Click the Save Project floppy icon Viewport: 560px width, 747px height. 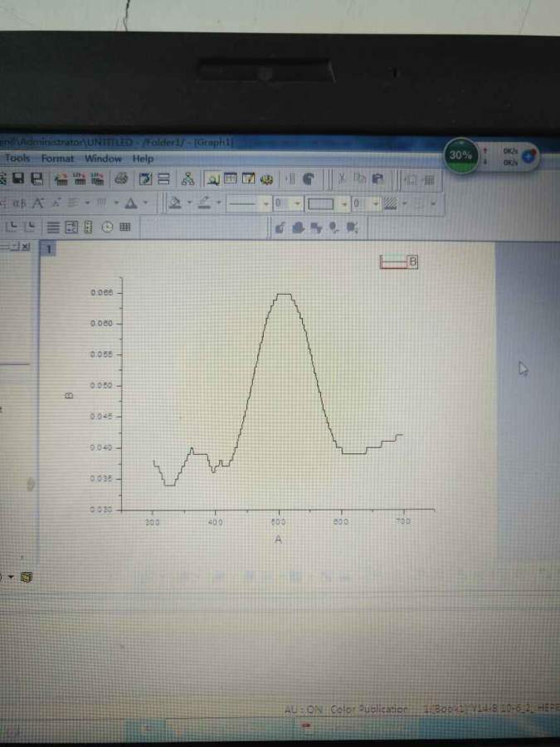(18, 178)
